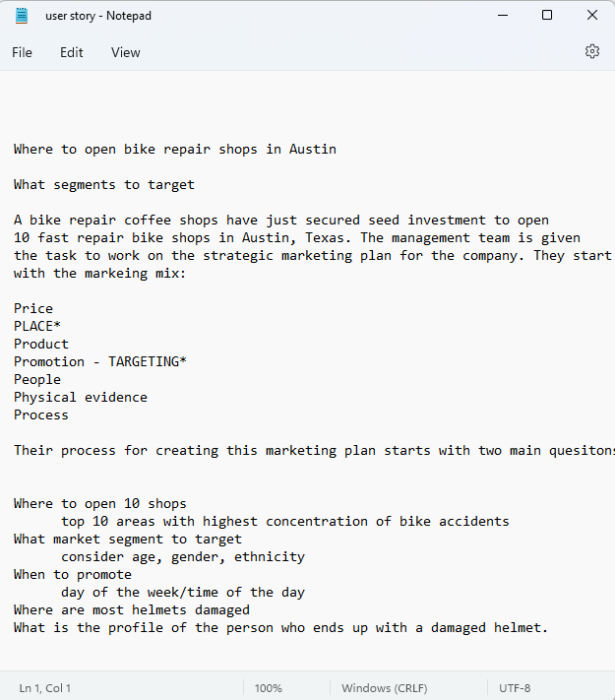Click the line 'What segments to target'

click(104, 185)
